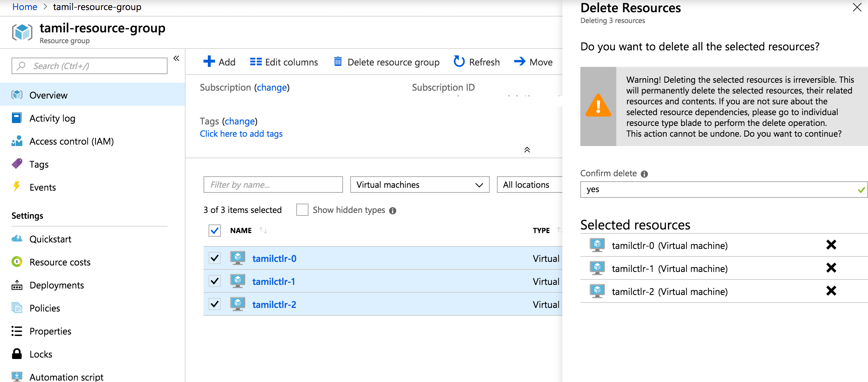Image resolution: width=868 pixels, height=382 pixels.
Task: Uncheck the tamilctlr-1 virtual machine row
Action: point(214,281)
